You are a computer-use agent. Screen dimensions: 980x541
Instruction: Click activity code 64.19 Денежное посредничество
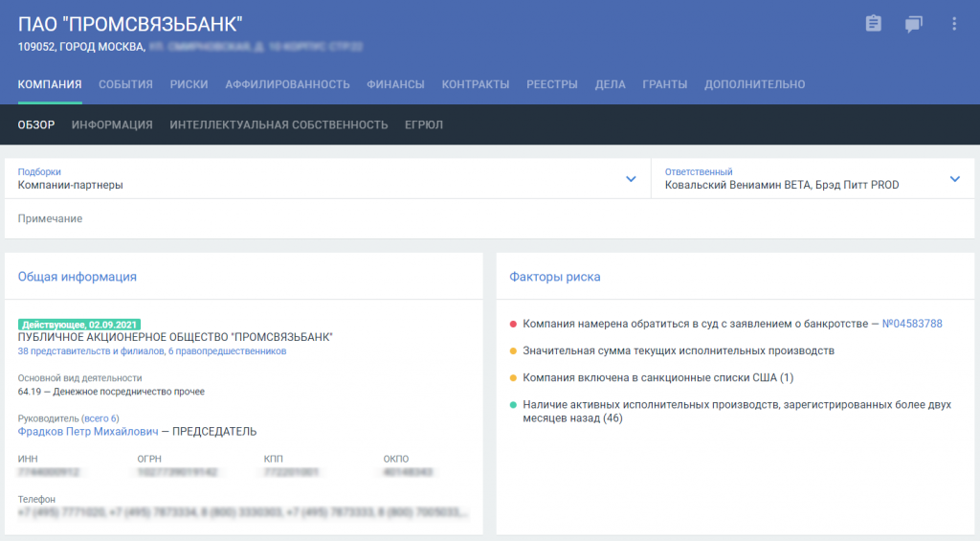pyautogui.click(x=111, y=392)
